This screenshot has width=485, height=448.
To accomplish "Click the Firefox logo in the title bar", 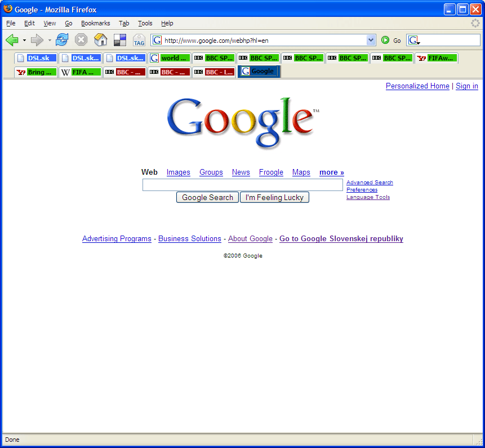I will point(8,9).
